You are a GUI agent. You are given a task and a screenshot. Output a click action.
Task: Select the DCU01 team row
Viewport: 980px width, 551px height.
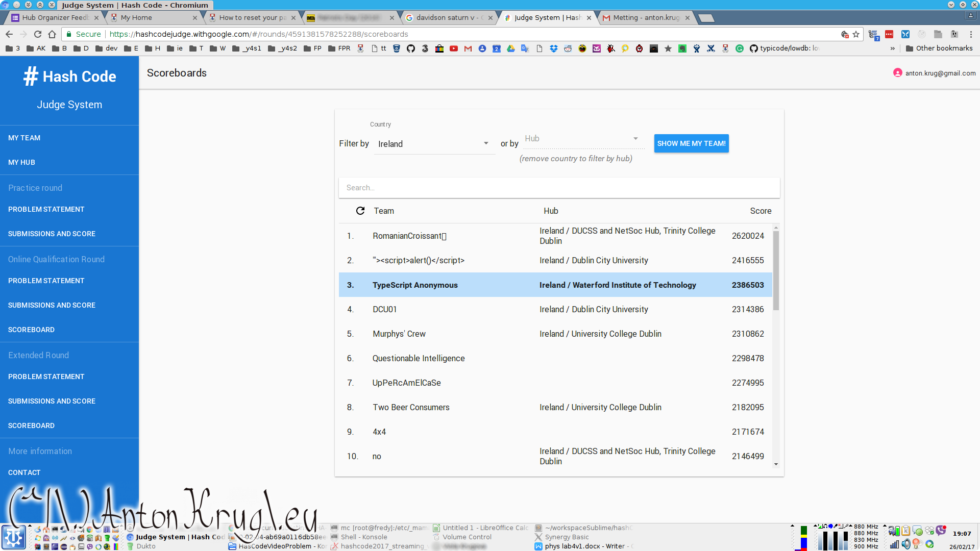point(555,309)
